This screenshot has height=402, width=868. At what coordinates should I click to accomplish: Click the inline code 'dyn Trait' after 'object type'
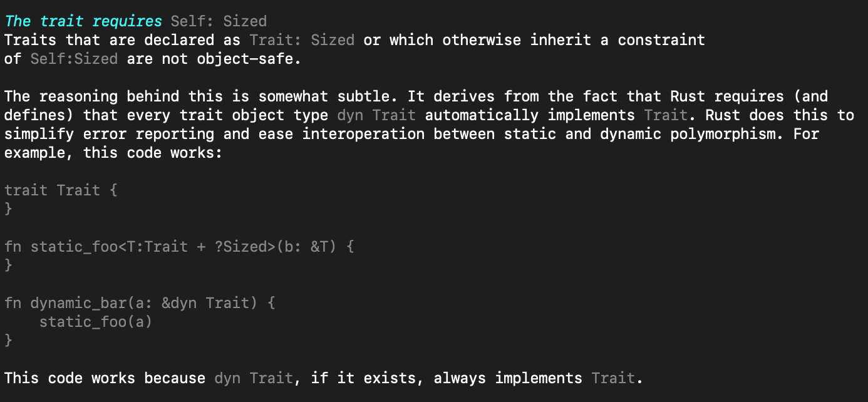[376, 115]
